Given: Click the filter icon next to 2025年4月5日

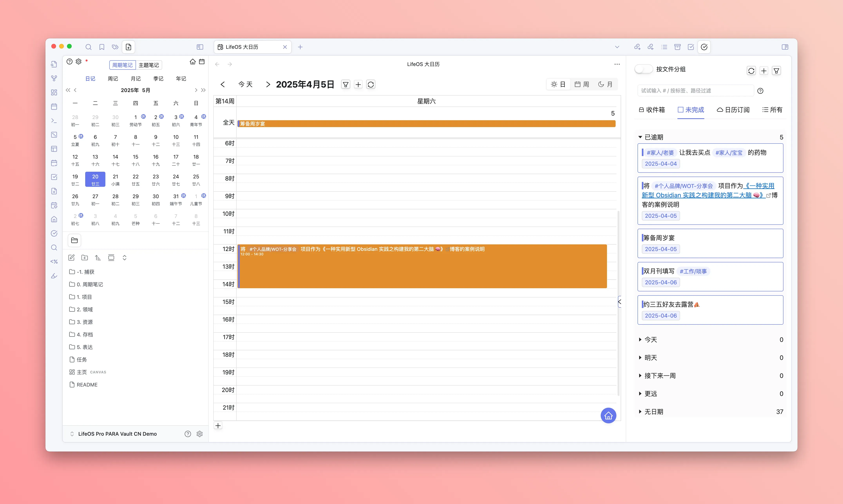Looking at the screenshot, I should point(346,85).
